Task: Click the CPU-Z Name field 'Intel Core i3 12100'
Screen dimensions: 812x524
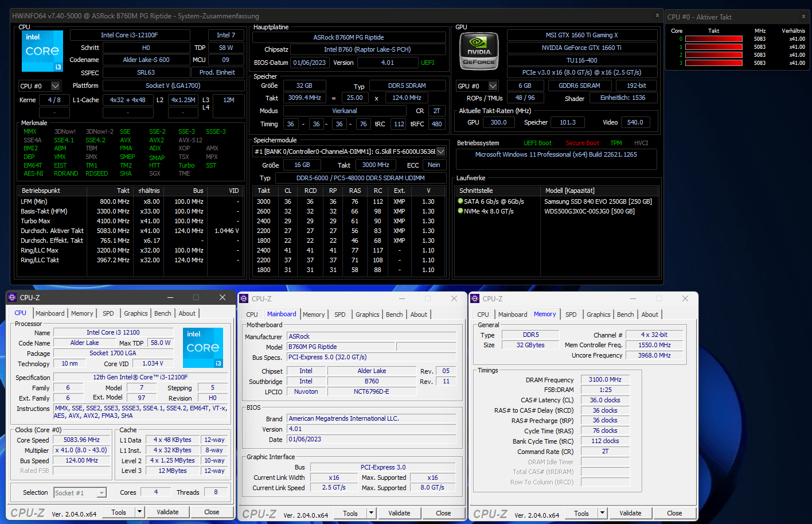Action: click(x=113, y=332)
